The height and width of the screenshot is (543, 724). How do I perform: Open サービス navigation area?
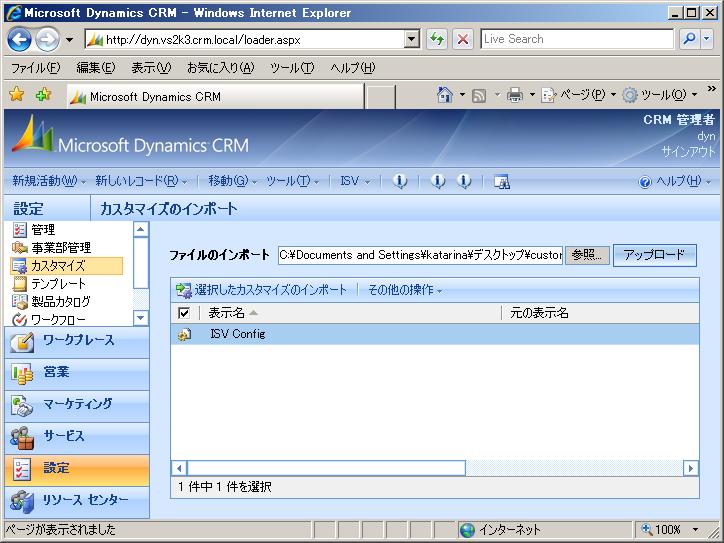coord(77,438)
